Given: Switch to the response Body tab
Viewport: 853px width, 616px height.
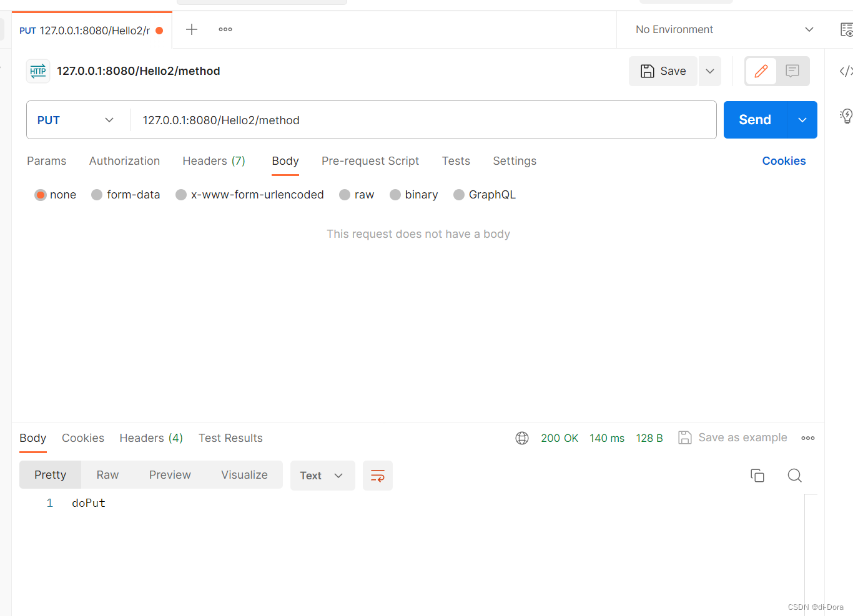Looking at the screenshot, I should point(33,438).
